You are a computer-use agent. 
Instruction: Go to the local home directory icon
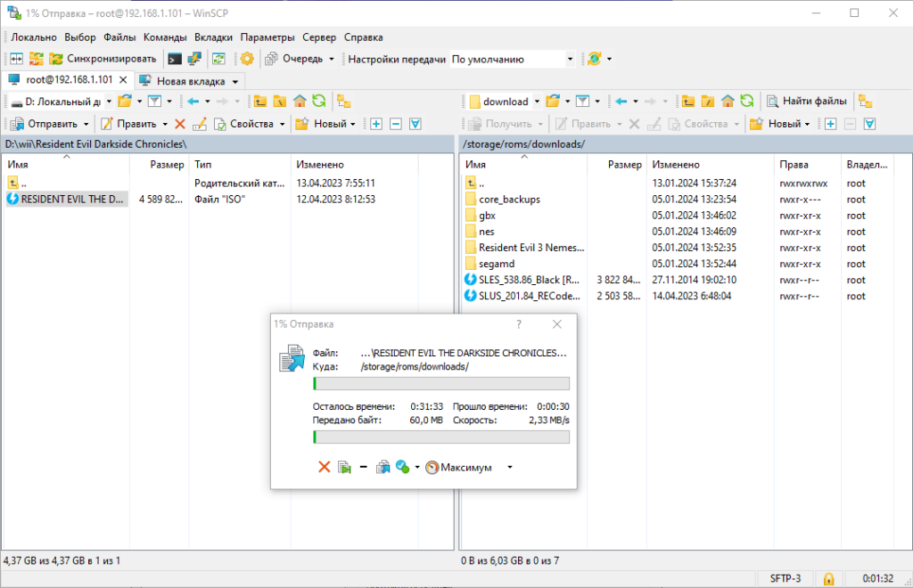[x=300, y=102]
